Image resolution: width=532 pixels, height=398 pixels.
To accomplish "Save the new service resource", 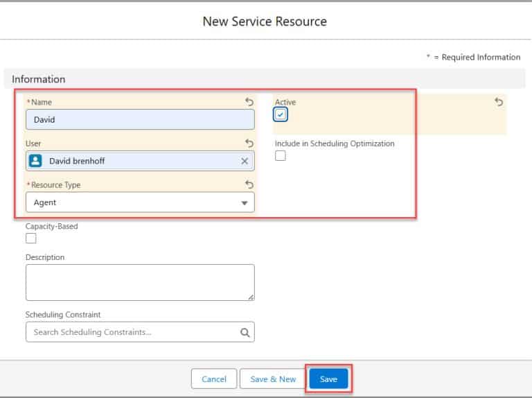I will click(328, 379).
